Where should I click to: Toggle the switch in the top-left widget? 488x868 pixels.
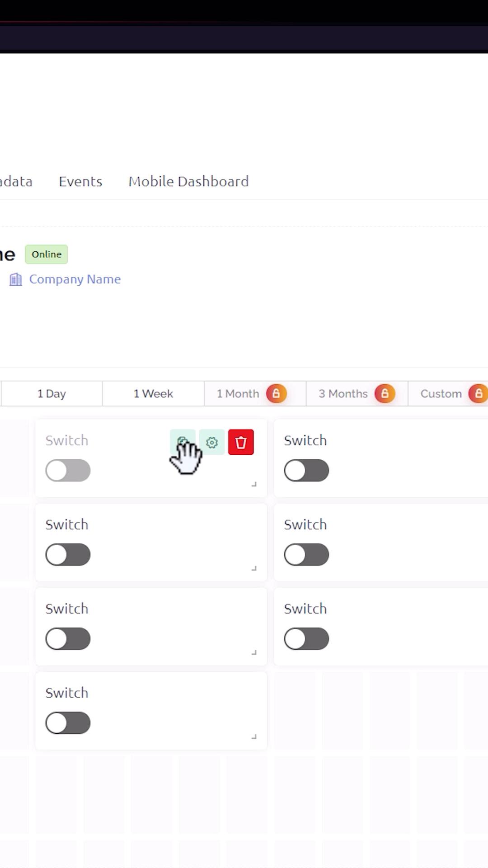coord(68,471)
